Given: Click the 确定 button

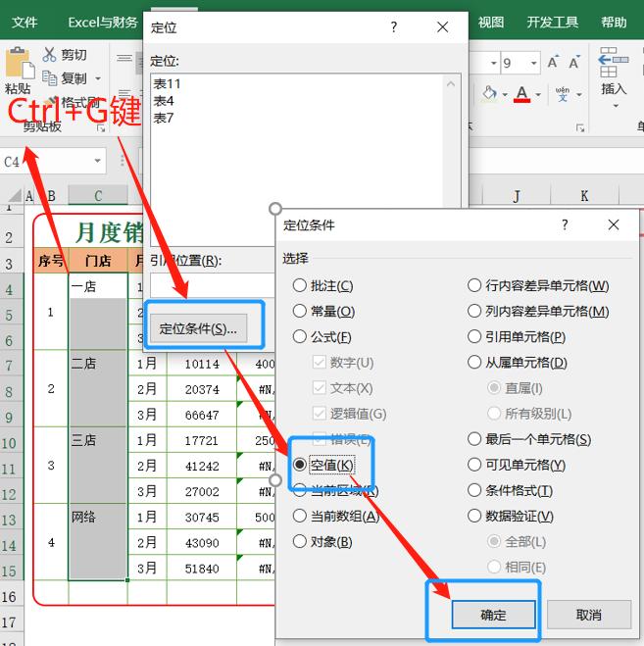Looking at the screenshot, I should (493, 615).
